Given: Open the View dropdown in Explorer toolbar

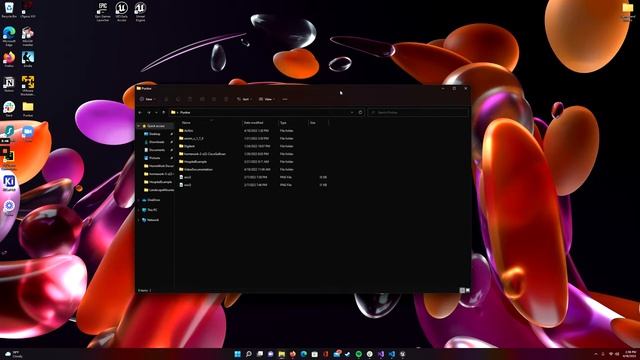Looking at the screenshot, I should 266,99.
